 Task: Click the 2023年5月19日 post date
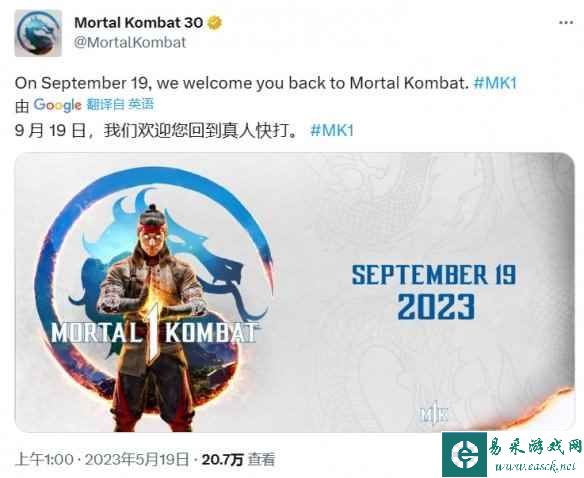137,459
